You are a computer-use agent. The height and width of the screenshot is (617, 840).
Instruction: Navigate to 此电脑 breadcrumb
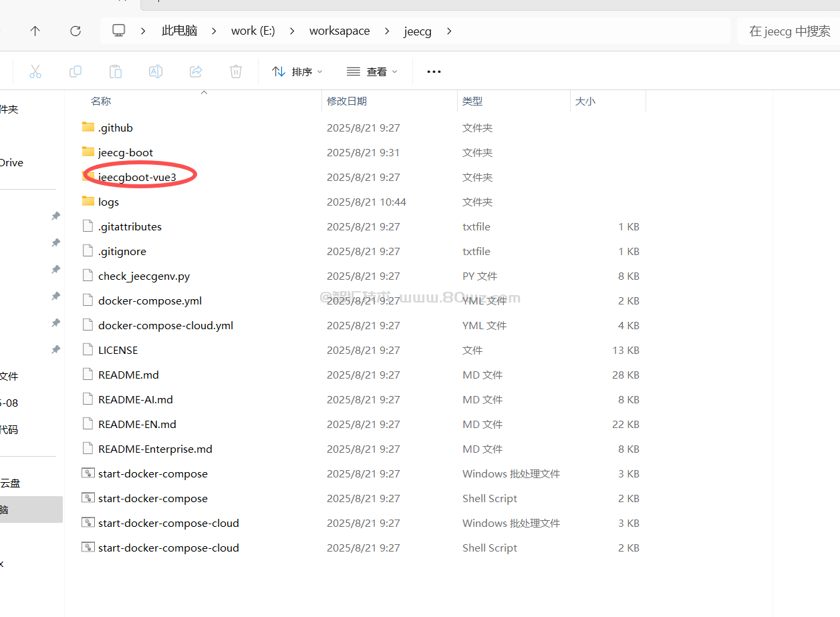pos(179,31)
